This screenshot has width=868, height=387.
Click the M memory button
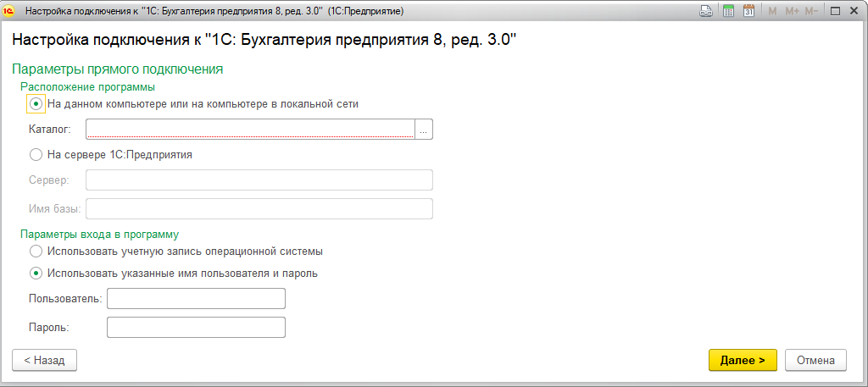tap(772, 11)
